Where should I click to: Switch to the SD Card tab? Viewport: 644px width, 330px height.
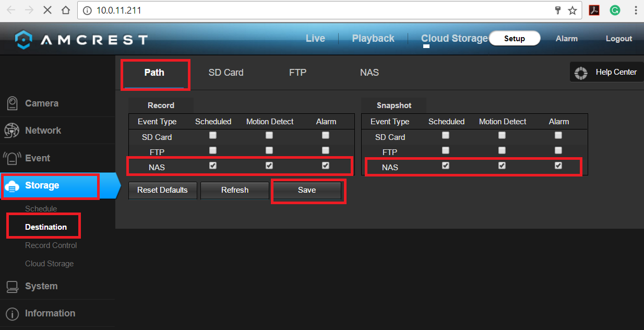pyautogui.click(x=226, y=73)
